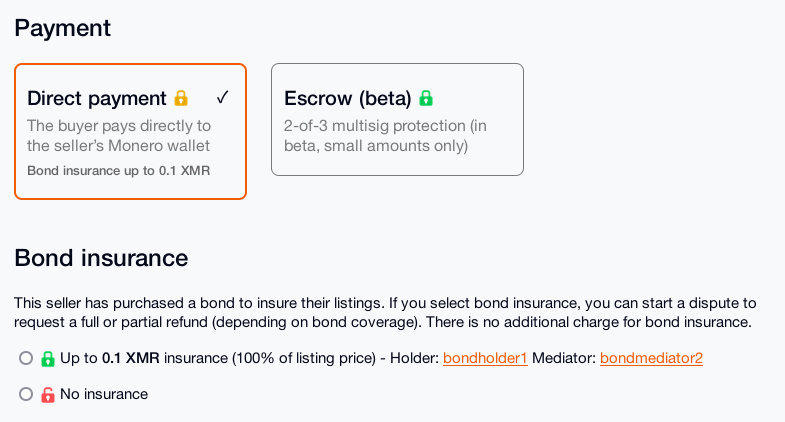Click the buyer pays directly description text

(x=118, y=136)
